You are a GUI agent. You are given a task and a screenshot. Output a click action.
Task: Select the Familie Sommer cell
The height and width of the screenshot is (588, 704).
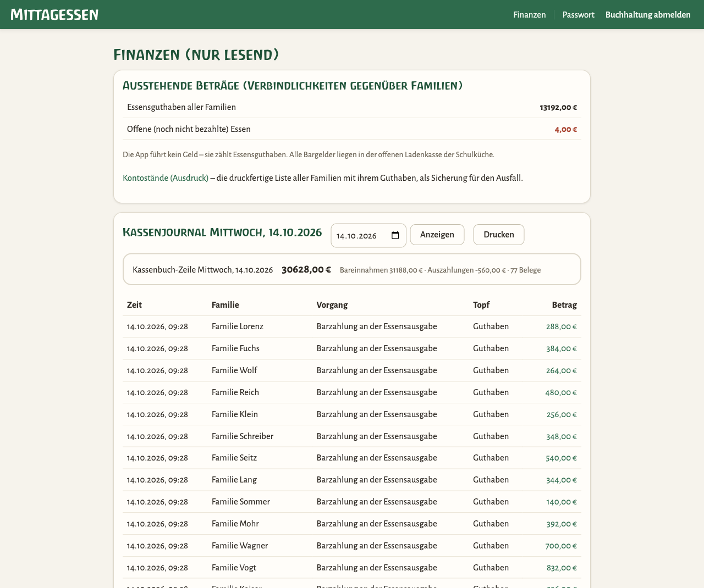tap(241, 502)
